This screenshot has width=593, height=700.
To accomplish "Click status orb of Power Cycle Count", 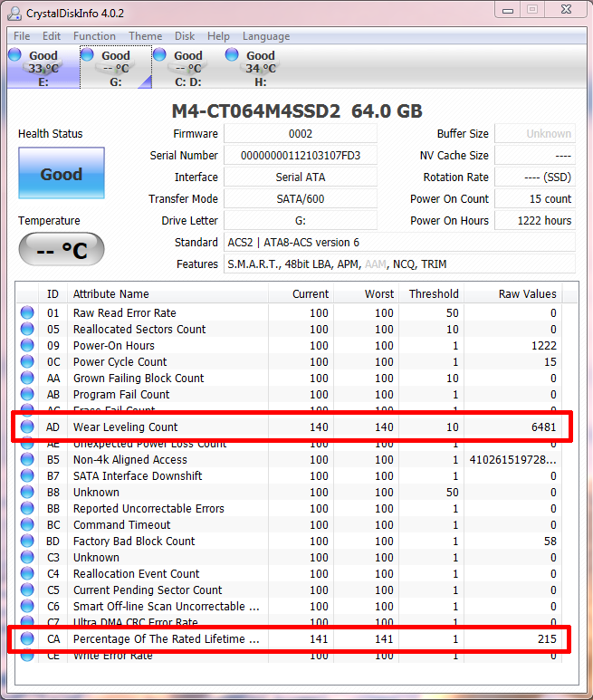I will [27, 361].
